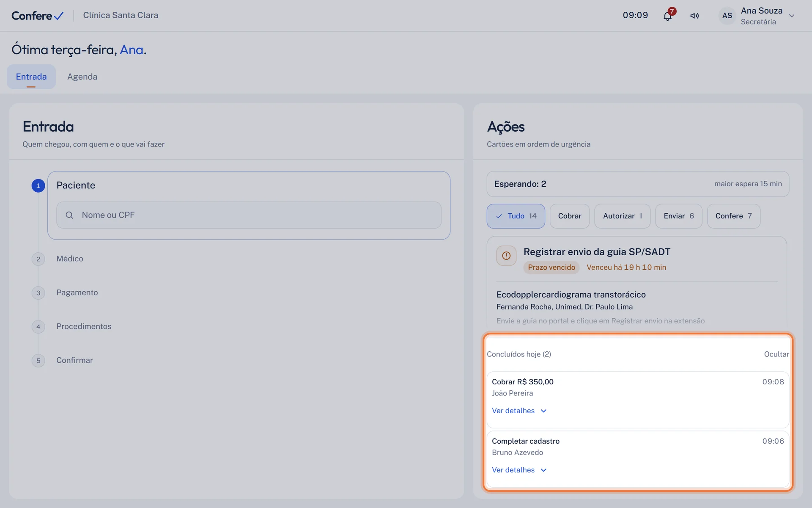
Task: Switch to the Agenda tab
Action: 82,77
